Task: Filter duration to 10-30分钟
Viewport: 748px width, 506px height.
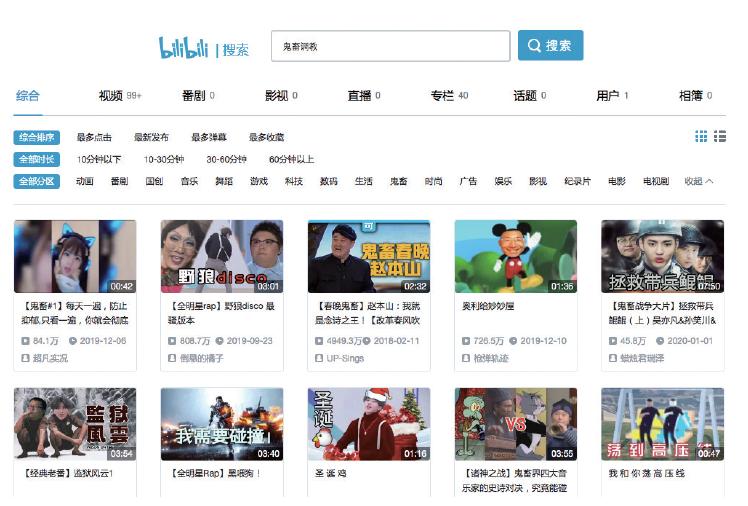Action: (164, 159)
